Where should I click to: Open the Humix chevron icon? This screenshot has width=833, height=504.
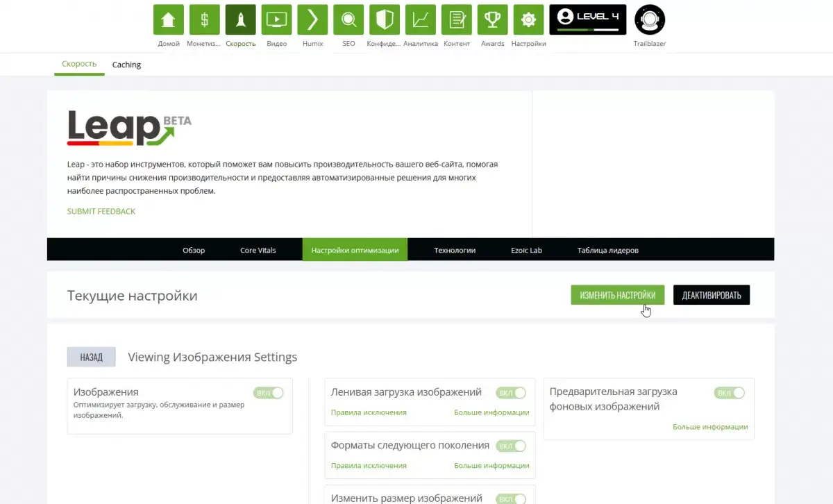point(313,19)
